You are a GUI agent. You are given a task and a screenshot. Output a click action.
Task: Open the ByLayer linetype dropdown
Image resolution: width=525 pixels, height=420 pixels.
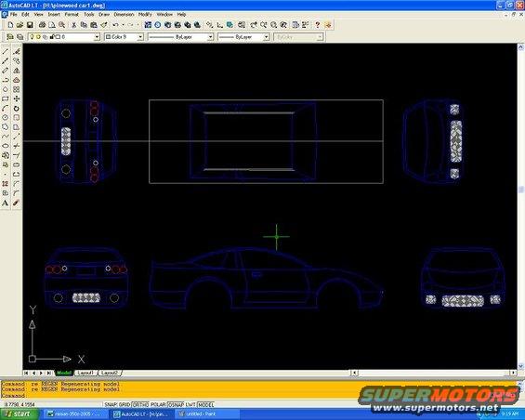(x=210, y=37)
